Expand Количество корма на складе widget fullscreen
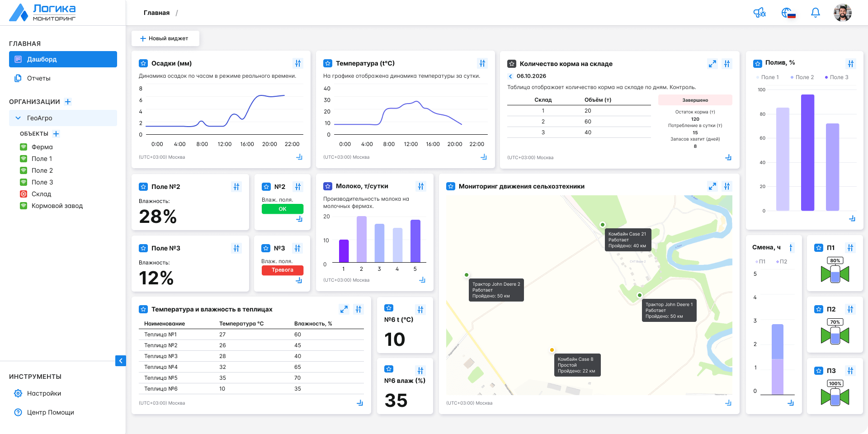Viewport: 868px width, 434px height. 712,64
